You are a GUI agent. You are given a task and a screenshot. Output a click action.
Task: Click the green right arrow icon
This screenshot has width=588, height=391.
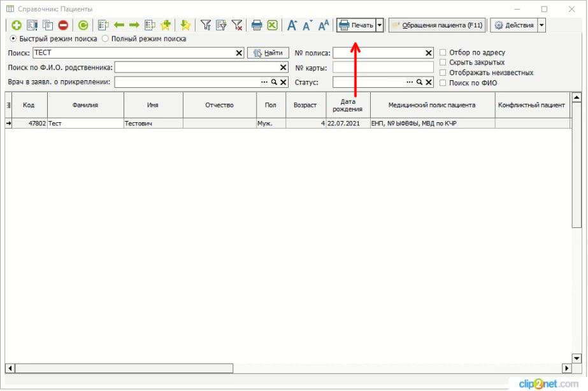coord(134,25)
